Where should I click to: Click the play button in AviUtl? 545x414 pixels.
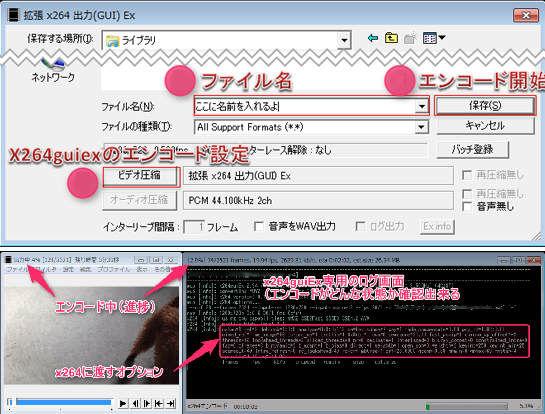[x=123, y=403]
